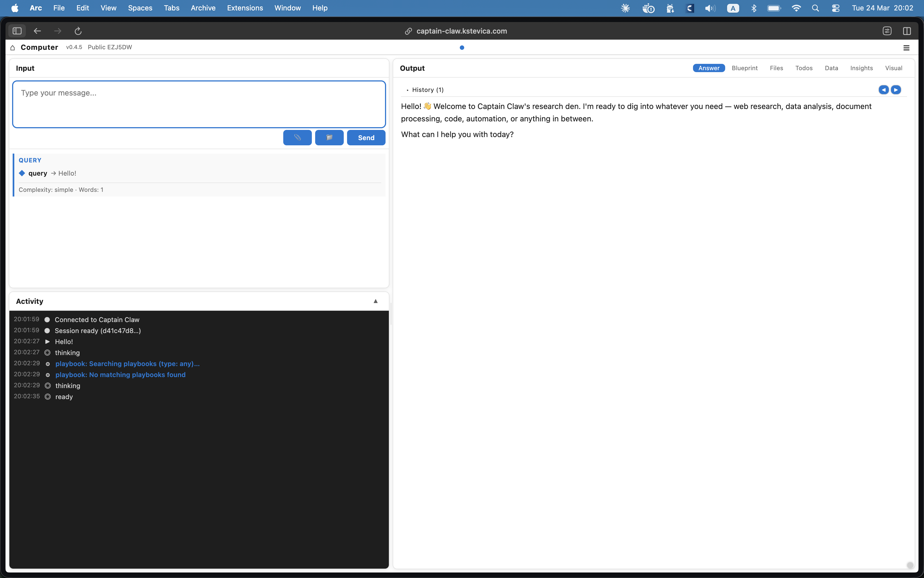Click the round grey button in the Output corner
This screenshot has height=578, width=924.
click(x=910, y=565)
